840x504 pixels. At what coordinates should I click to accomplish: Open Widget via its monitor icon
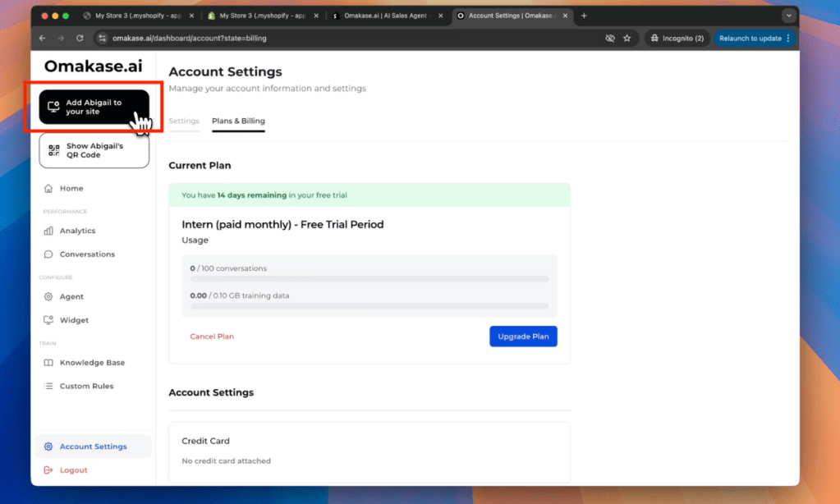(48, 320)
